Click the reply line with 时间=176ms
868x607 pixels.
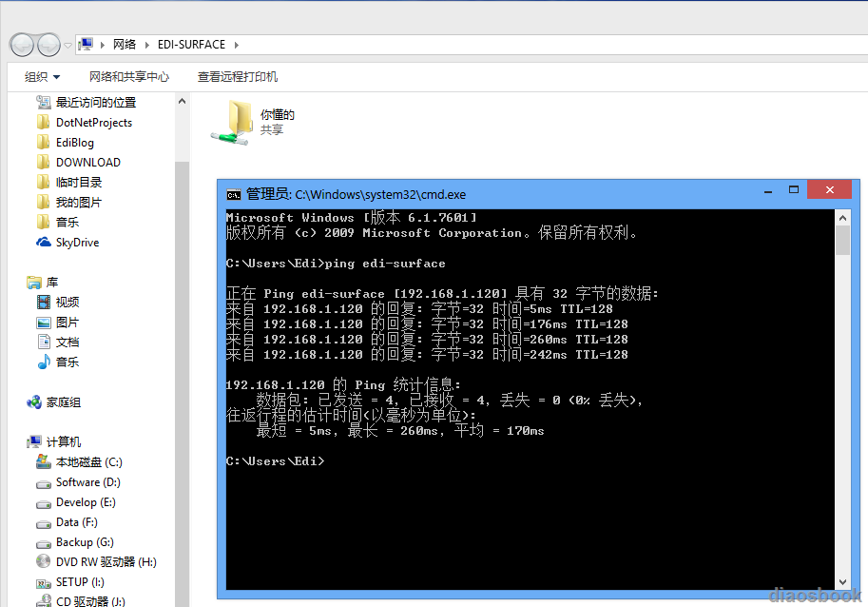427,324
